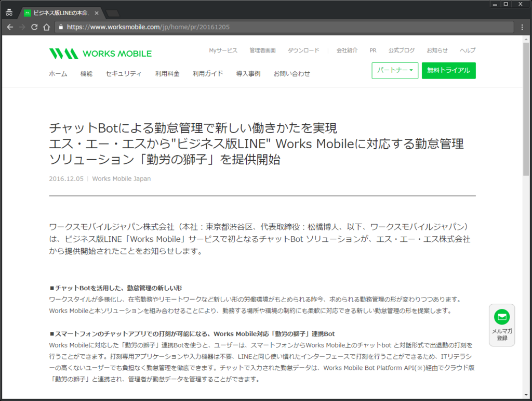This screenshot has height=401, width=532.
Task: Open Myサービス link
Action: point(223,50)
